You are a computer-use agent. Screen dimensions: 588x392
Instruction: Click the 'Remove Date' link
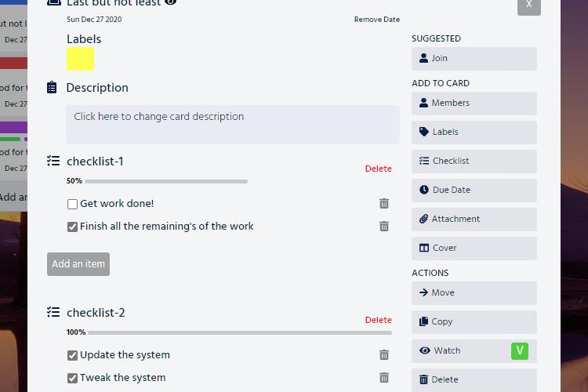coord(376,20)
